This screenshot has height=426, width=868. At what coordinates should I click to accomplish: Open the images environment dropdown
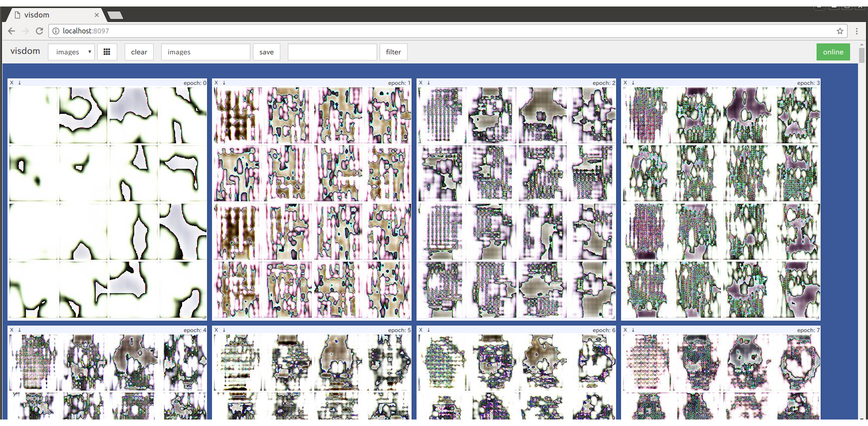coord(71,52)
